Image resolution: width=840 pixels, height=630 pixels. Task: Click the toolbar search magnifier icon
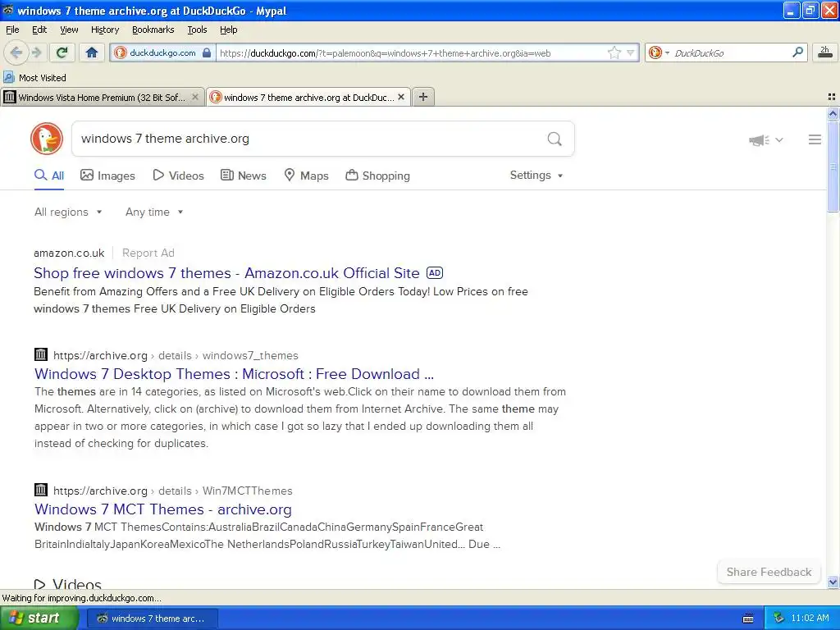pos(797,52)
